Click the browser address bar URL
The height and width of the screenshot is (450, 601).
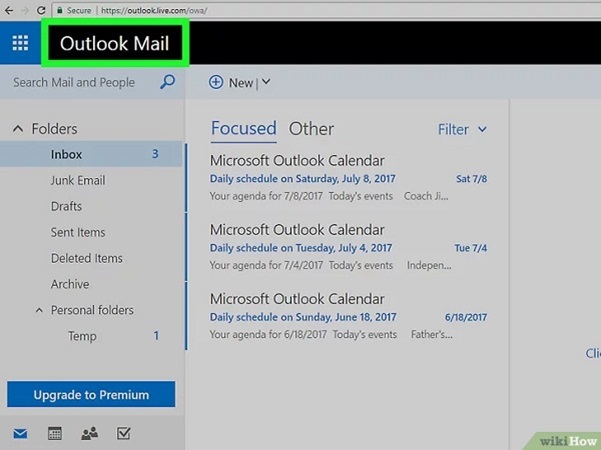(x=154, y=11)
